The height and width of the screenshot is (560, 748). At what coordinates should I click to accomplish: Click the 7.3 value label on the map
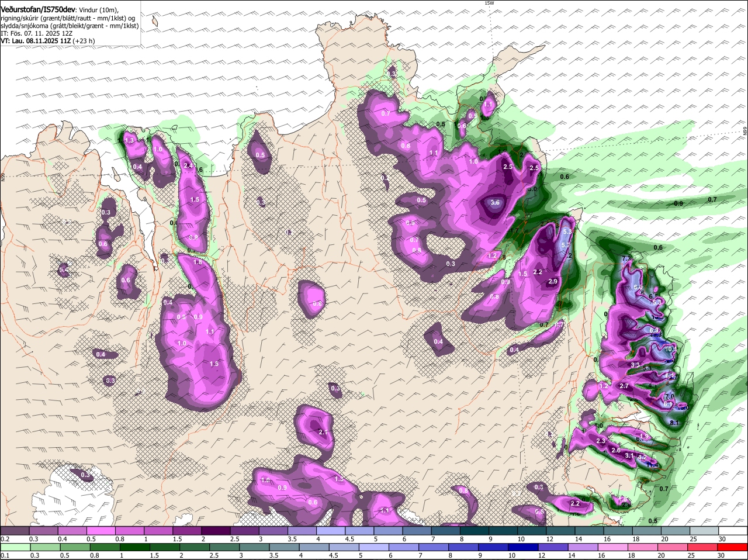(627, 259)
